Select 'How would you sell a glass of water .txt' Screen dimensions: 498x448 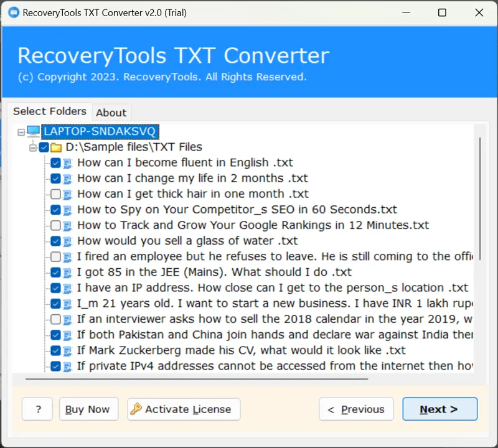(187, 241)
